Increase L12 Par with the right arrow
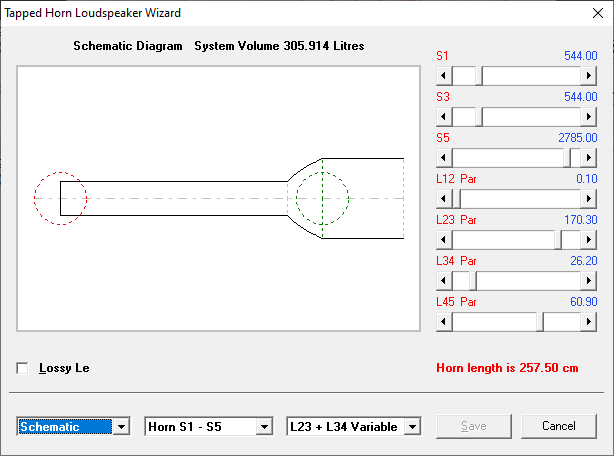The image size is (614, 456). pyautogui.click(x=589, y=199)
